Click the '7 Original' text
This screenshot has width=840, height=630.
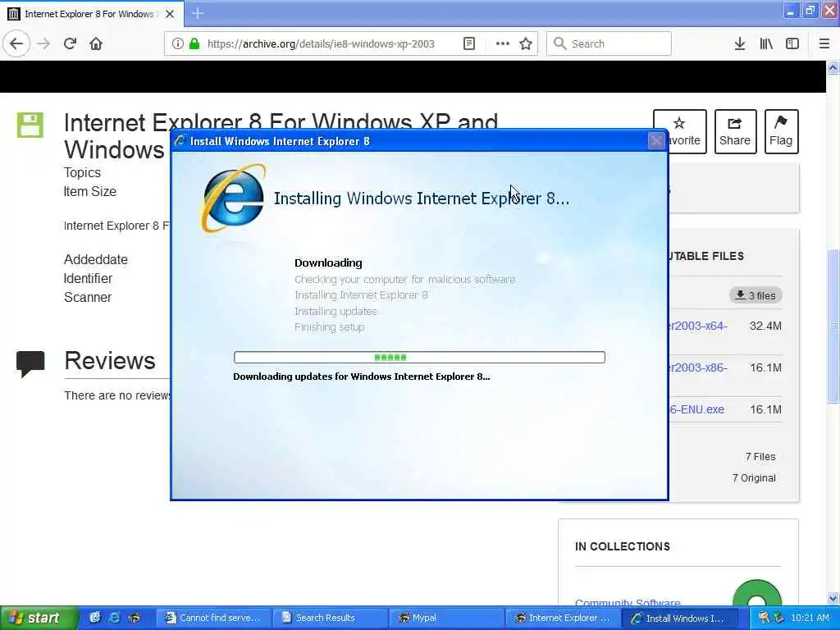(x=754, y=478)
